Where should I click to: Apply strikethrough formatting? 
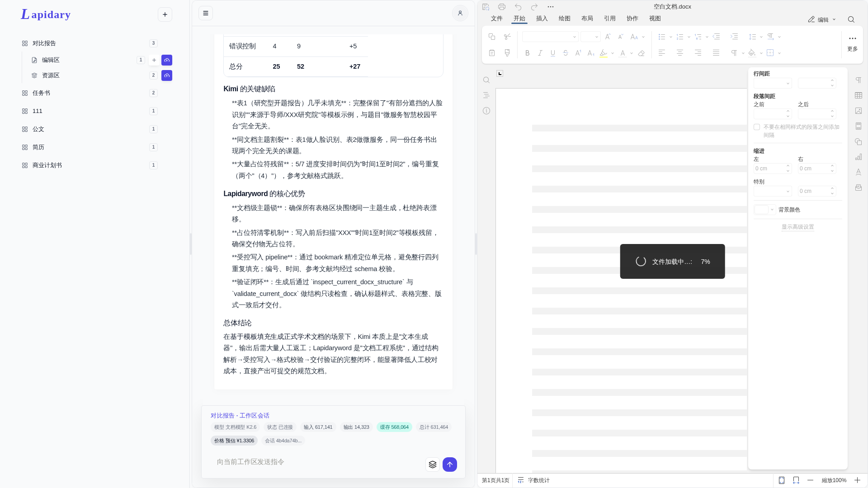click(565, 53)
